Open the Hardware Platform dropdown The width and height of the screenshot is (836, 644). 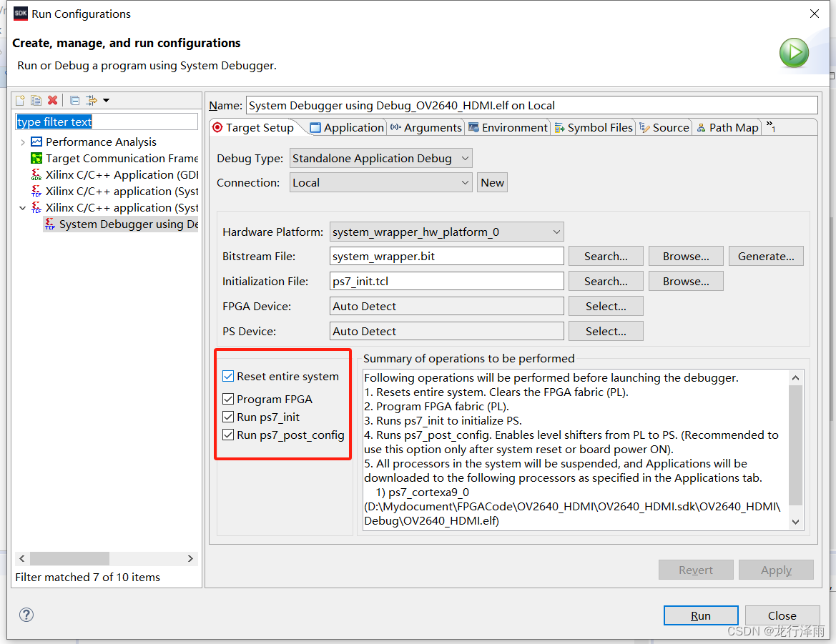pyautogui.click(x=446, y=232)
